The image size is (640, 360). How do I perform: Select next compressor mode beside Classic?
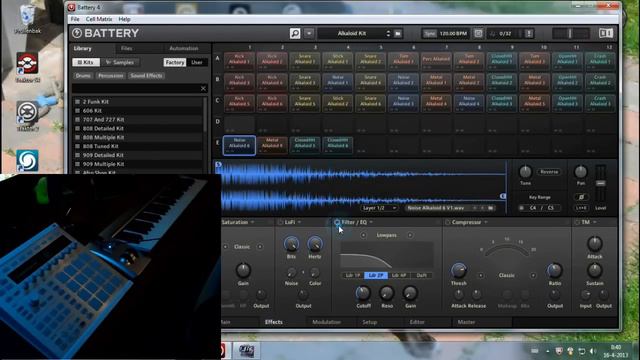[533, 276]
